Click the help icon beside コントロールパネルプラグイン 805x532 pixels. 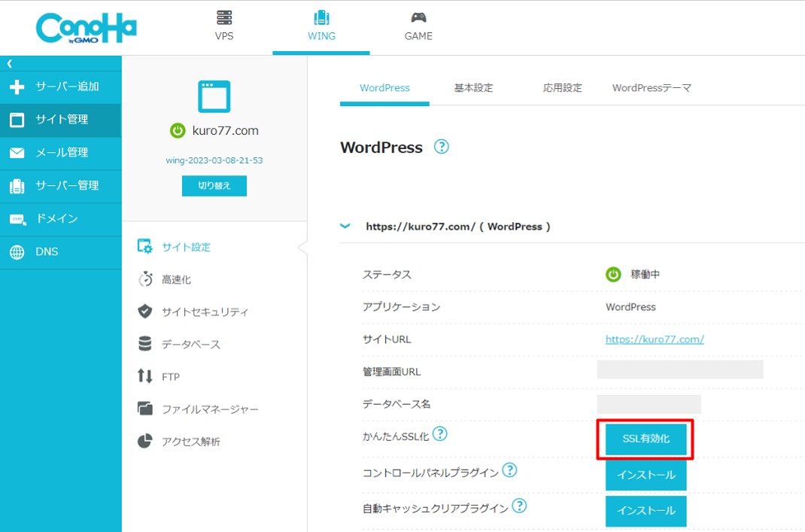(x=509, y=470)
